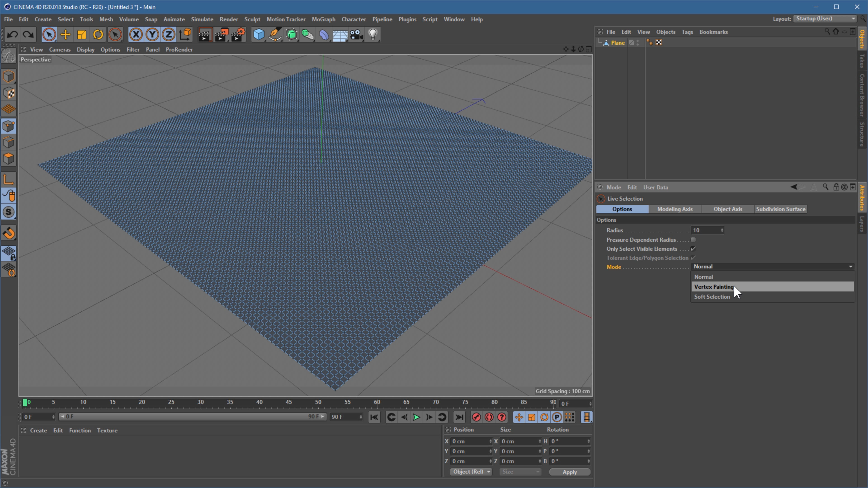
Task: Click the Enable Axis icon
Action: click(9, 179)
